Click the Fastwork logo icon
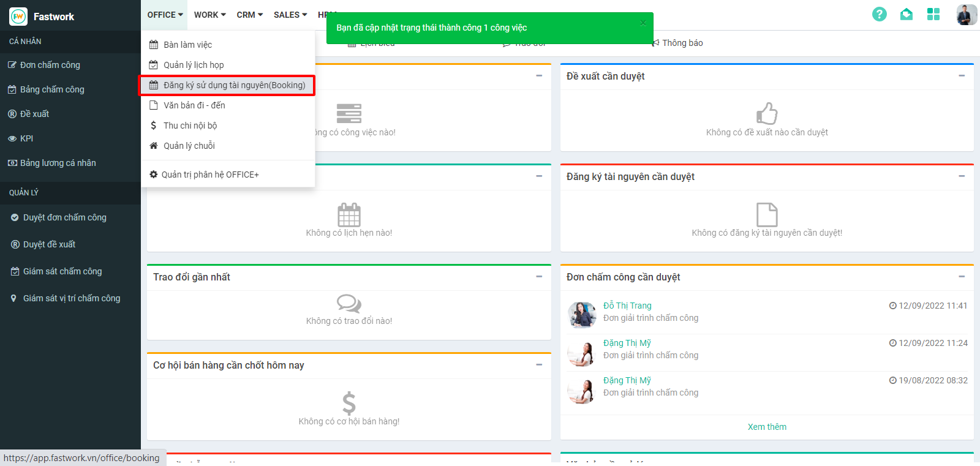The height and width of the screenshot is (466, 980). point(18,17)
